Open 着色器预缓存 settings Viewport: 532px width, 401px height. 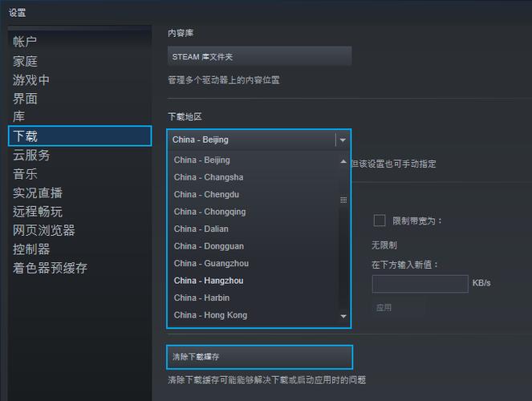51,268
